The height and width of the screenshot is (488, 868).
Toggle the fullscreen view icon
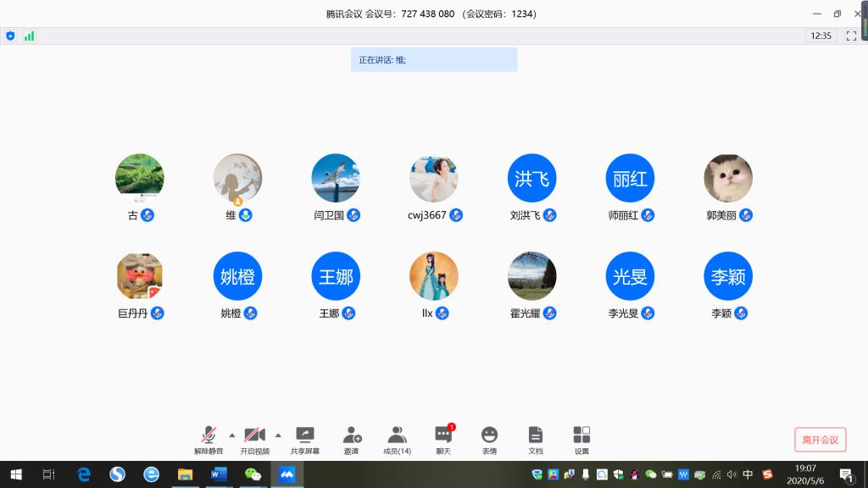851,36
